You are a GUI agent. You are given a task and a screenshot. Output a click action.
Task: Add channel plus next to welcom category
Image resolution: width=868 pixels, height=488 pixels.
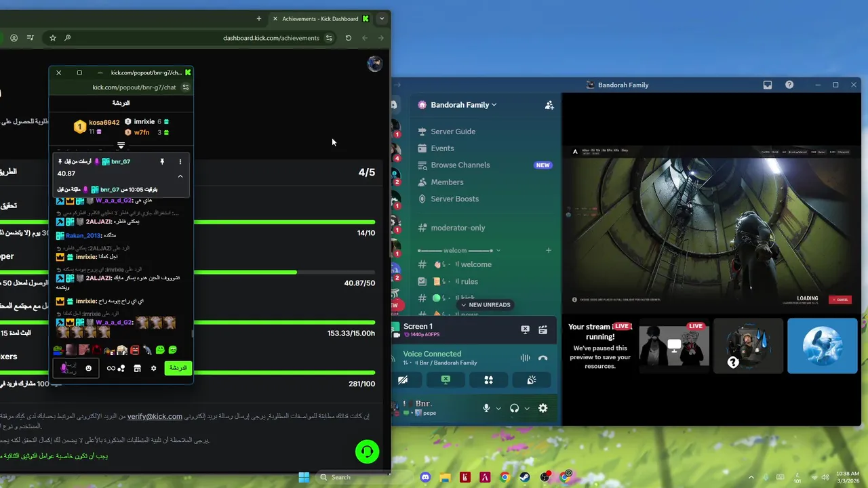549,250
